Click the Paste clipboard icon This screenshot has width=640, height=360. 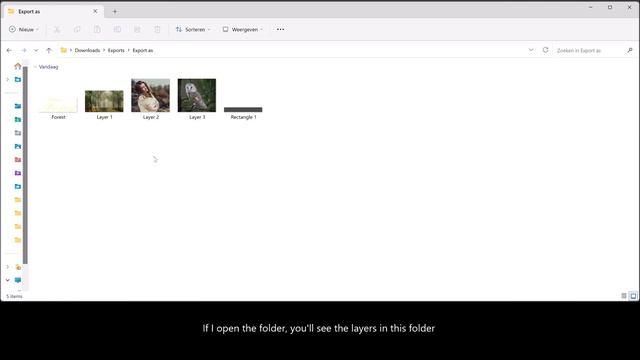coord(97,29)
